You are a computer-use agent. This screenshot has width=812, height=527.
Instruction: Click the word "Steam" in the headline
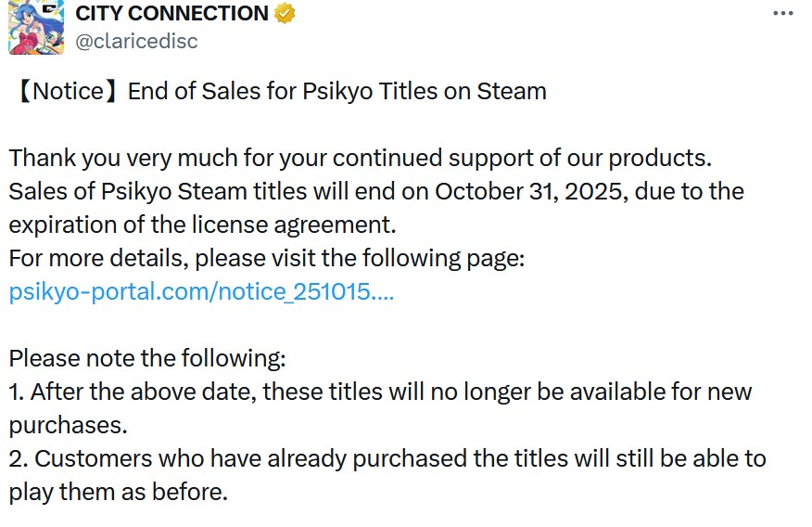pyautogui.click(x=511, y=91)
